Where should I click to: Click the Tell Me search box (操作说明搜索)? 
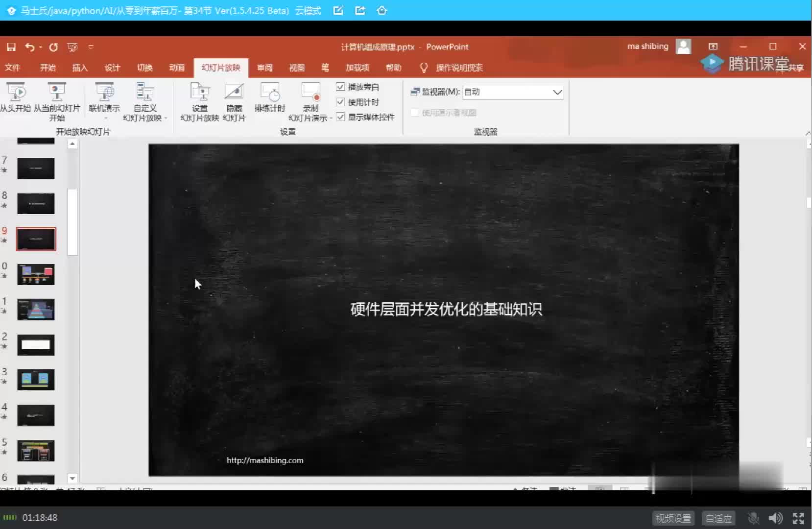tap(459, 68)
